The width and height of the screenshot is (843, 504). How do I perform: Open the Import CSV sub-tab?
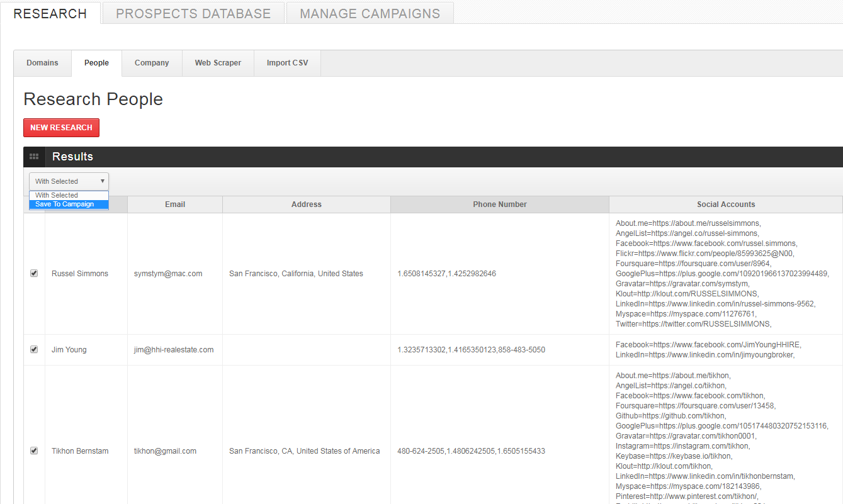[287, 63]
